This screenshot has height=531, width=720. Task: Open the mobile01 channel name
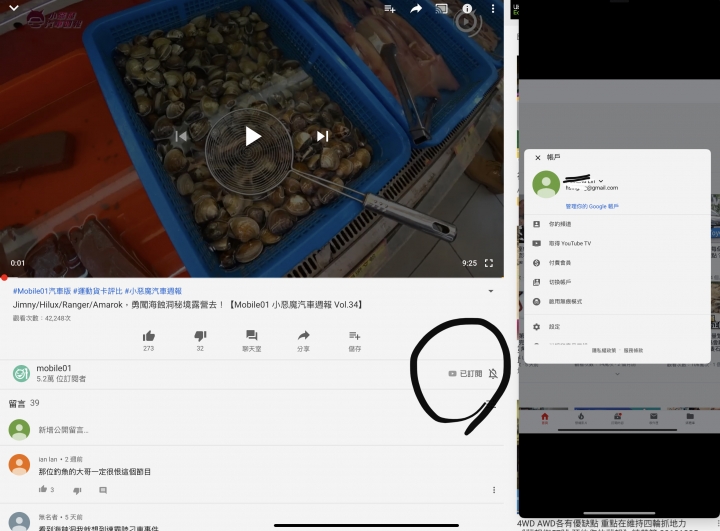click(54, 368)
